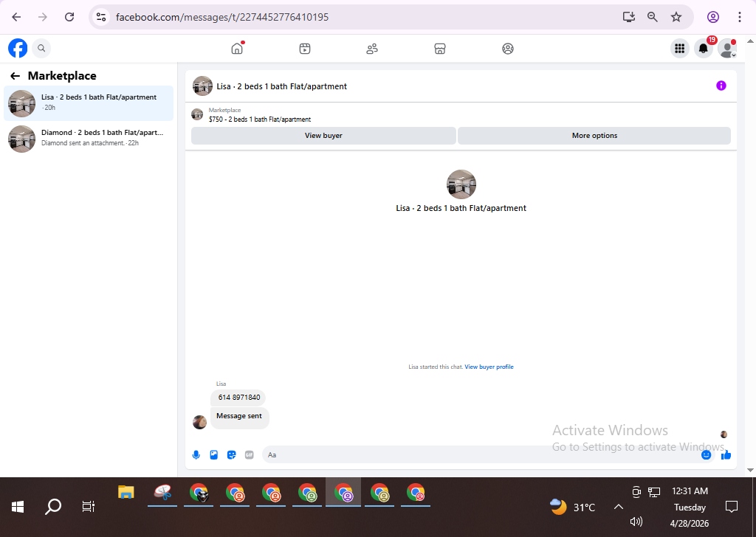Click the View buyer button

click(x=323, y=135)
